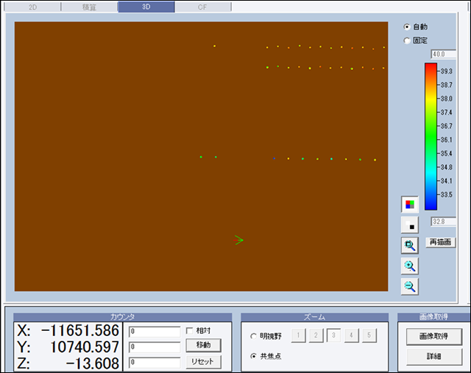Screen dimensions: 471x373
Task: Select the 明視野 radio option
Action: [253, 336]
